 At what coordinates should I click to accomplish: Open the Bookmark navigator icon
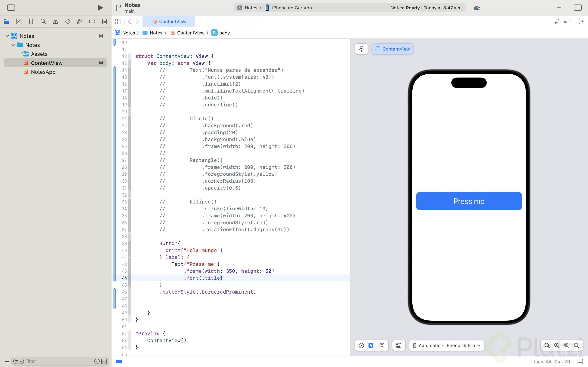(x=31, y=22)
